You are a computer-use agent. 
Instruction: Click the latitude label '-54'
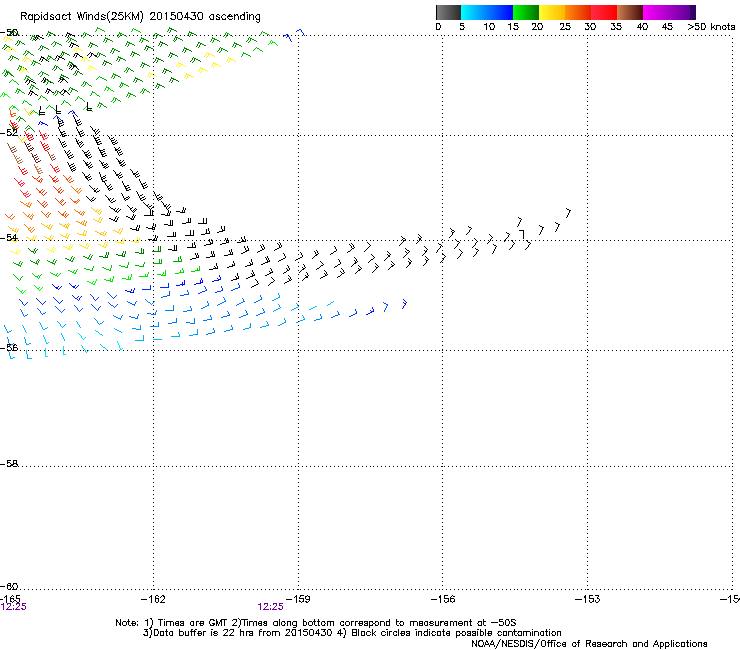[9, 237]
